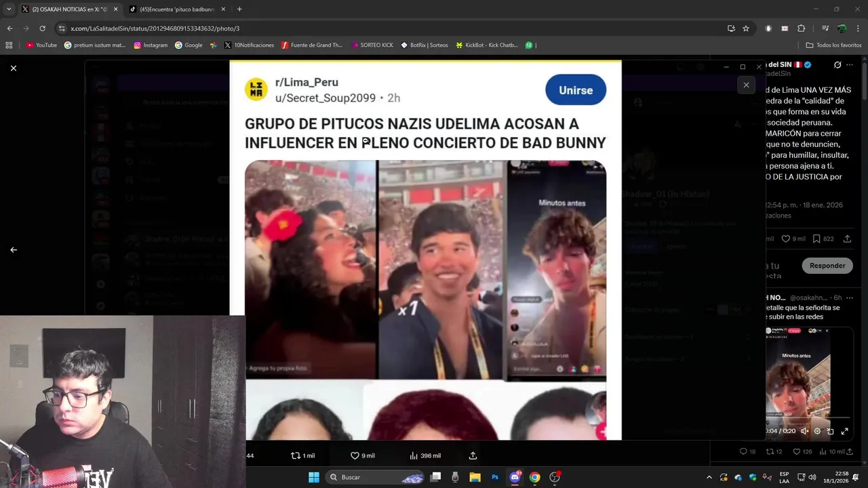
Task: Share the tweet from the sidebar share icon
Action: pos(848,239)
